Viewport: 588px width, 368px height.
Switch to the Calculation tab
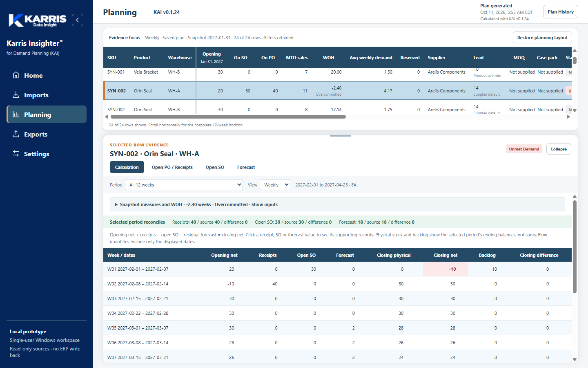(x=127, y=167)
